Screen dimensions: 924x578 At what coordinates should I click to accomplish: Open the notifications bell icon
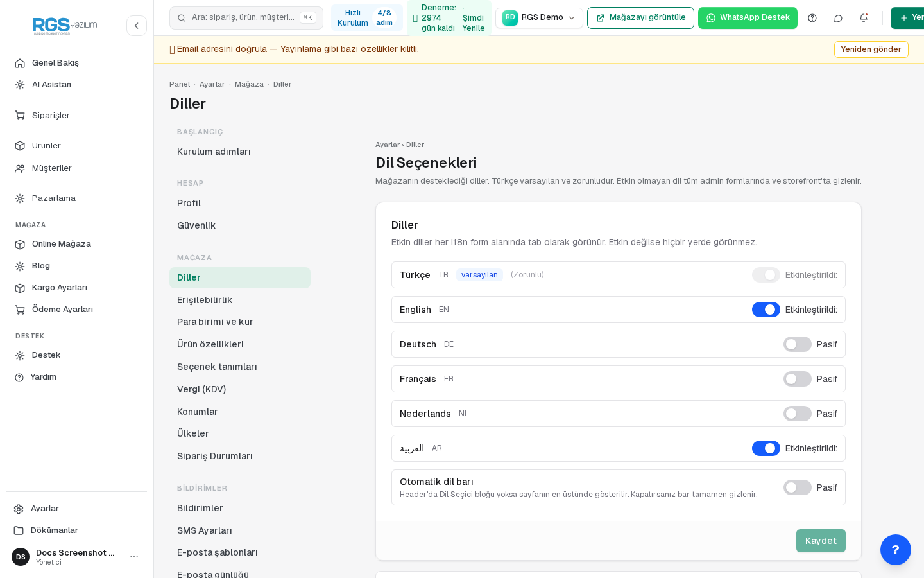click(864, 18)
